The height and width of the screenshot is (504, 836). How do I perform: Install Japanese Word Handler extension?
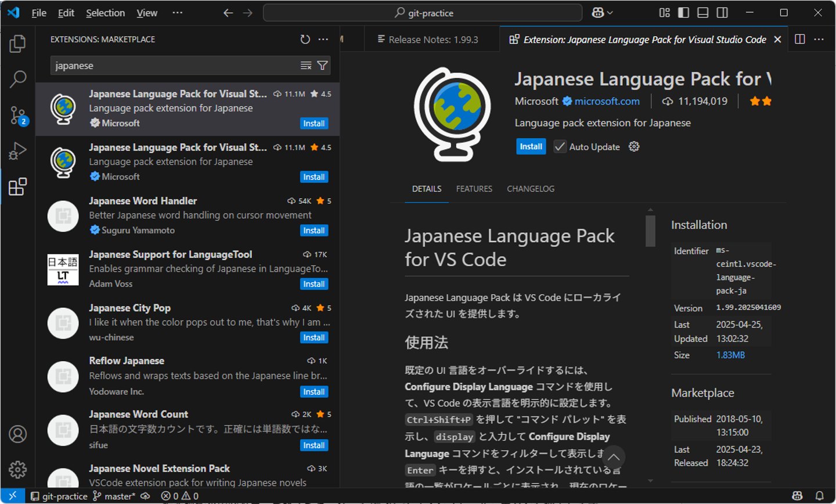click(314, 231)
